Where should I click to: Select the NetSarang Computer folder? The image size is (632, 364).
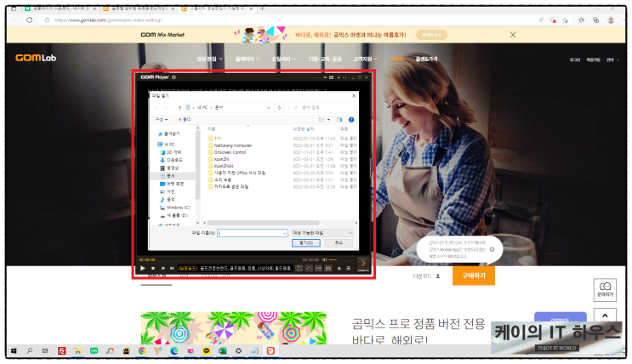click(x=232, y=145)
